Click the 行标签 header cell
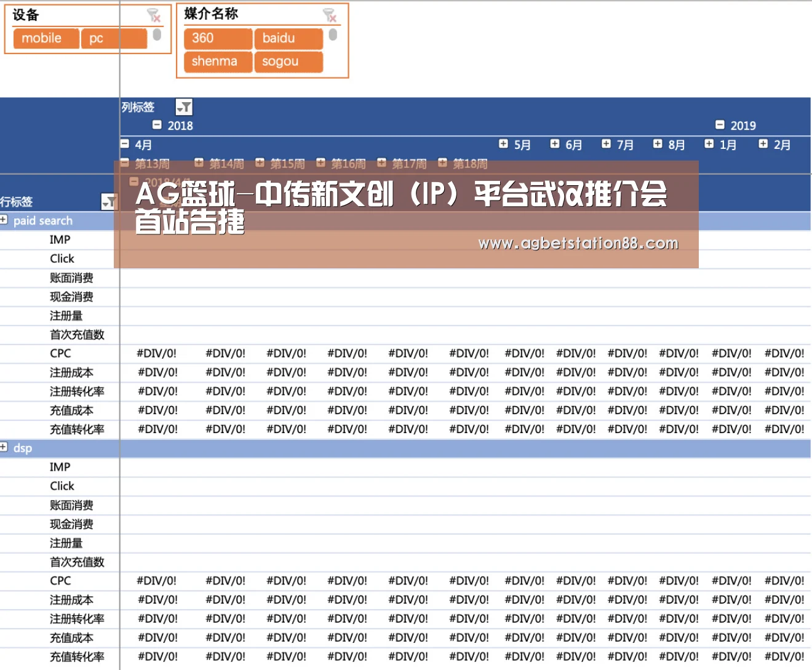812x670 pixels. pyautogui.click(x=17, y=202)
